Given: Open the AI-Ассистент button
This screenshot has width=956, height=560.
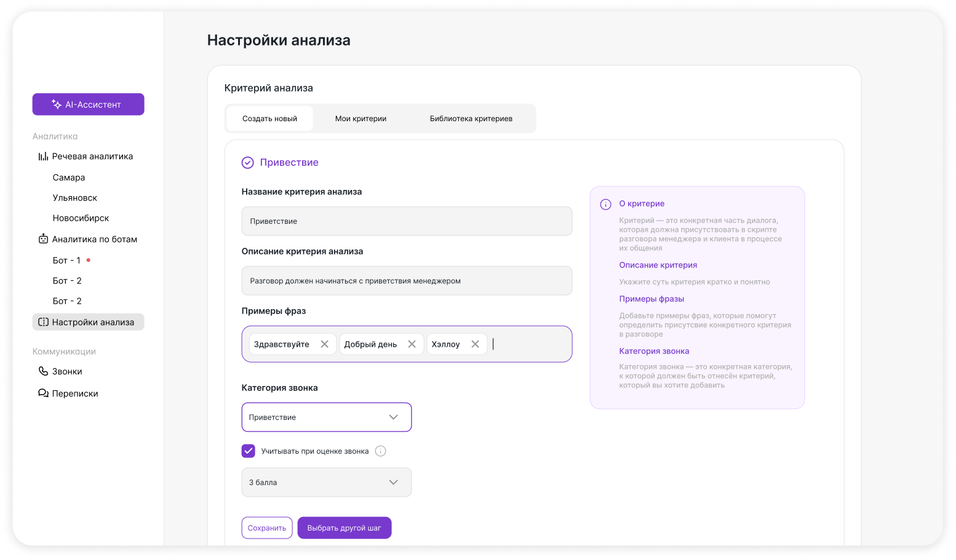Looking at the screenshot, I should (x=88, y=105).
